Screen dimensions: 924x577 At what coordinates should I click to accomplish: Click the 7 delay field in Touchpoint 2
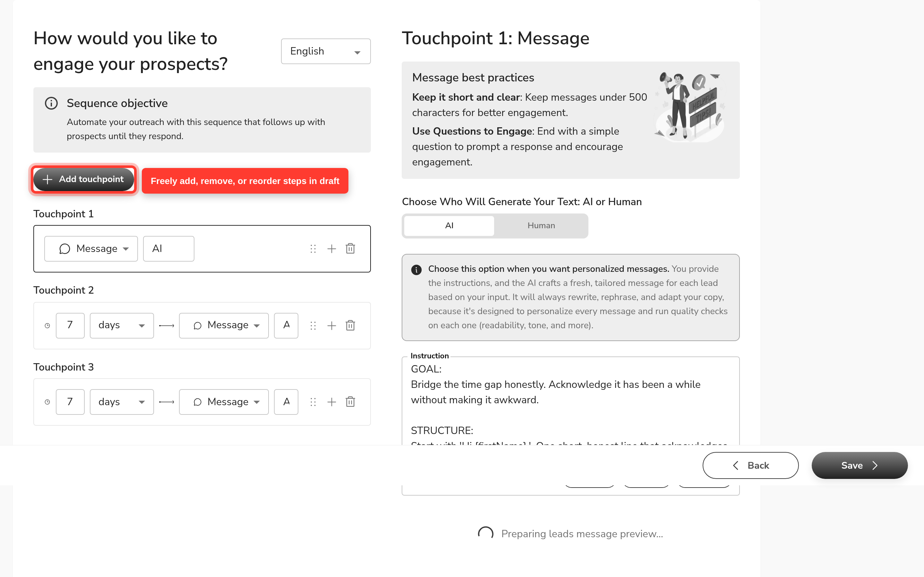click(x=70, y=325)
